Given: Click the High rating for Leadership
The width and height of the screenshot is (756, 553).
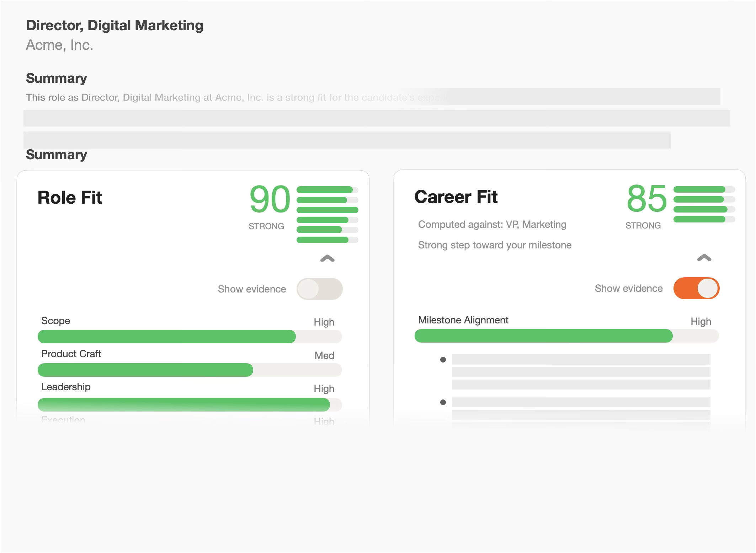Looking at the screenshot, I should [324, 389].
